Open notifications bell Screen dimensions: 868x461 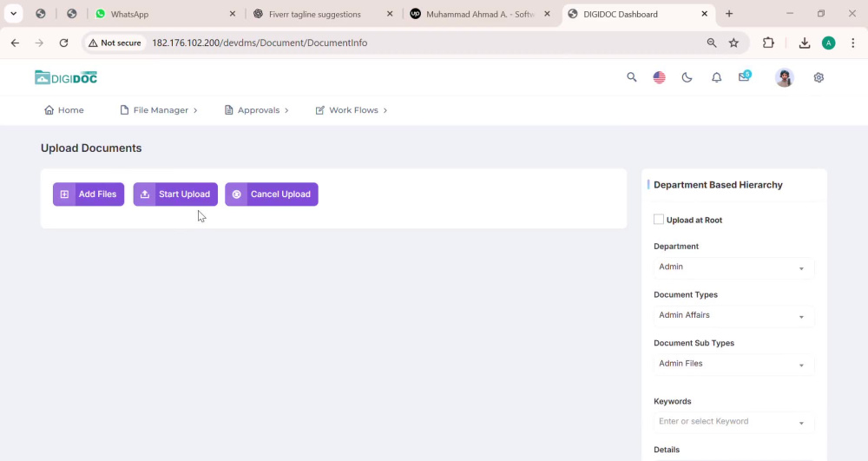point(716,77)
